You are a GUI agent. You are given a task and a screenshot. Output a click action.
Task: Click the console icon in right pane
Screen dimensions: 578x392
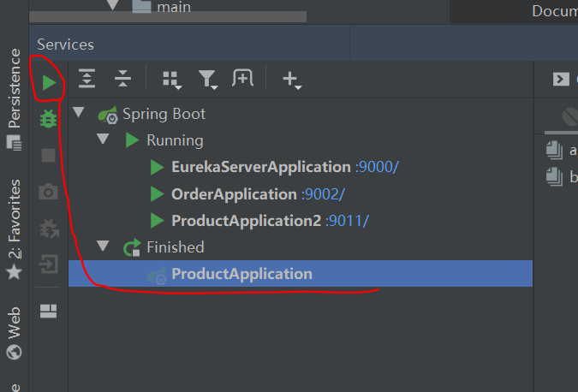click(x=561, y=79)
